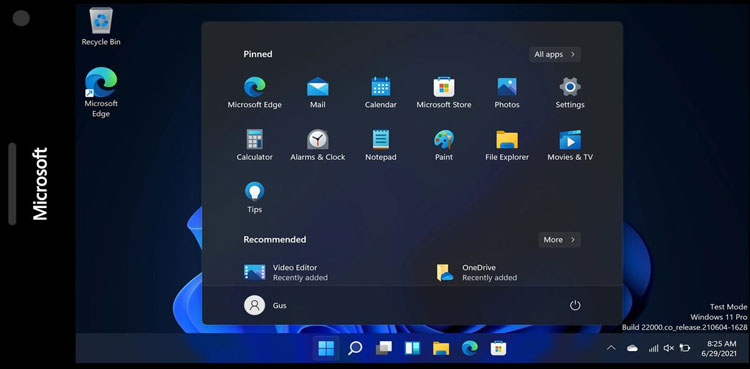Viewport: 750px width, 369px height.
Task: Select the Recycle Bin desktop icon
Action: (101, 27)
